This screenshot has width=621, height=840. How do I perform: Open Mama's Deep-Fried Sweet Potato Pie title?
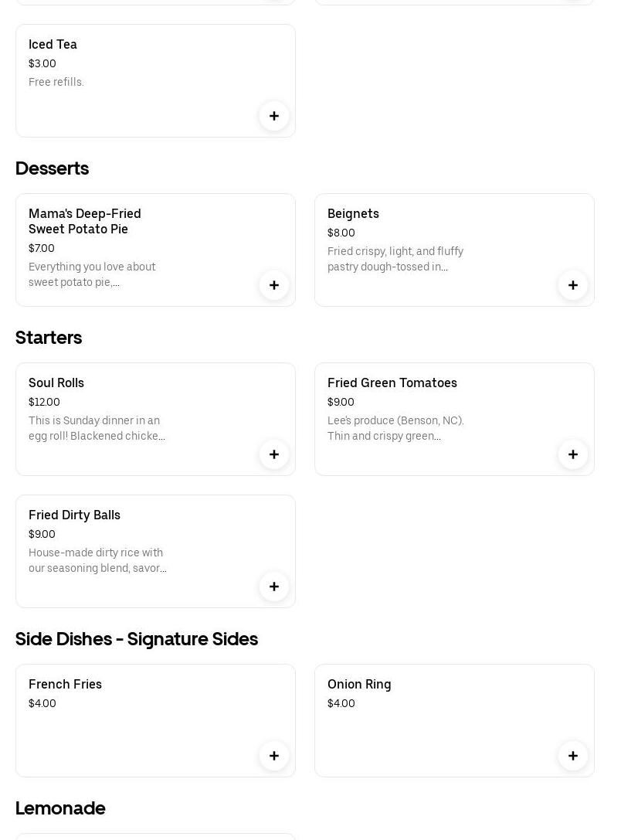85,221
